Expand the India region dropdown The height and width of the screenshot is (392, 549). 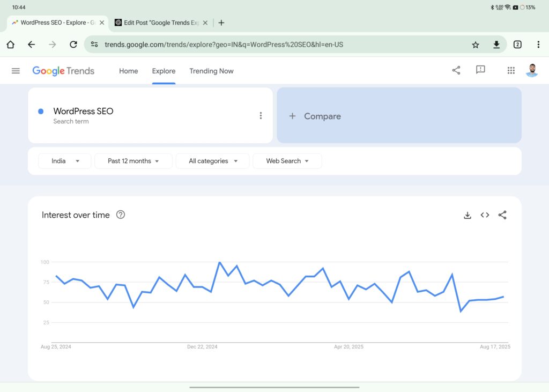[x=65, y=161]
